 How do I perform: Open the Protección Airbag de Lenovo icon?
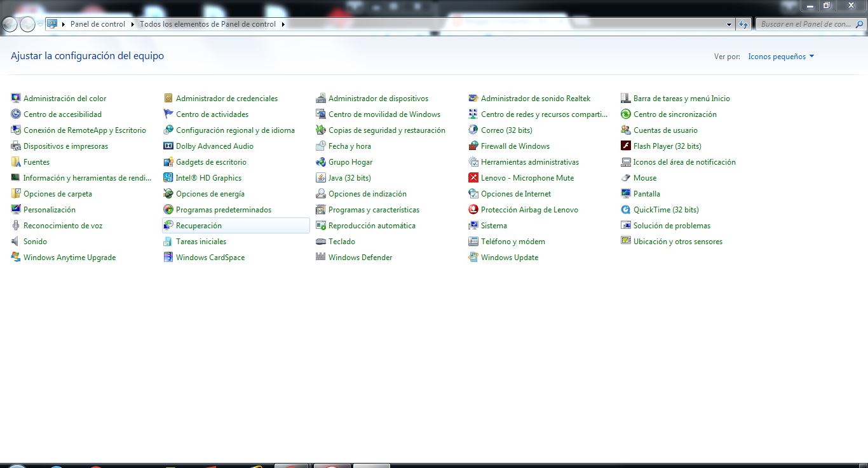(473, 209)
